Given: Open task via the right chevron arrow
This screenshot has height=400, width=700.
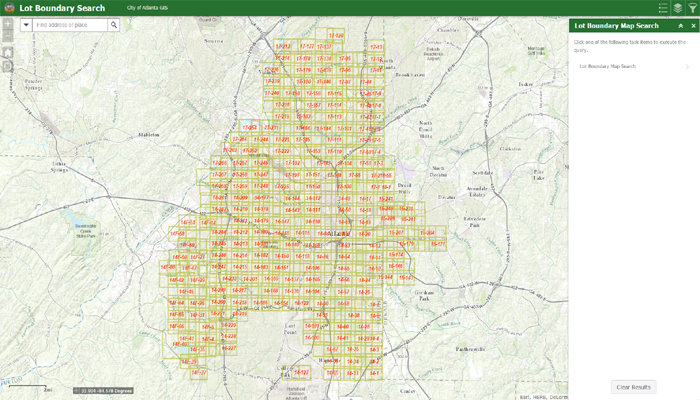Looking at the screenshot, I should pyautogui.click(x=688, y=67).
